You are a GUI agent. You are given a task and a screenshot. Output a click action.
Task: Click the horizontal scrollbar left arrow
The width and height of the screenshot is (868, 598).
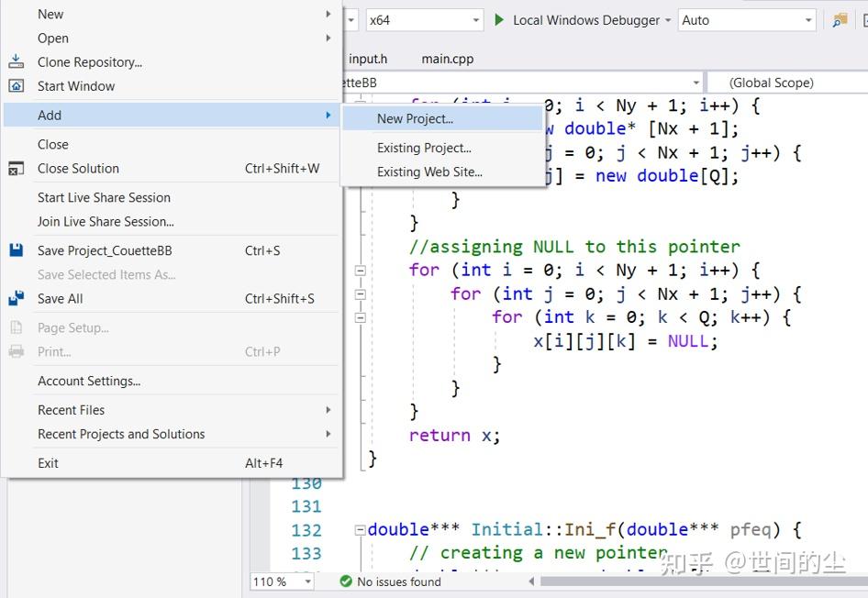click(532, 581)
